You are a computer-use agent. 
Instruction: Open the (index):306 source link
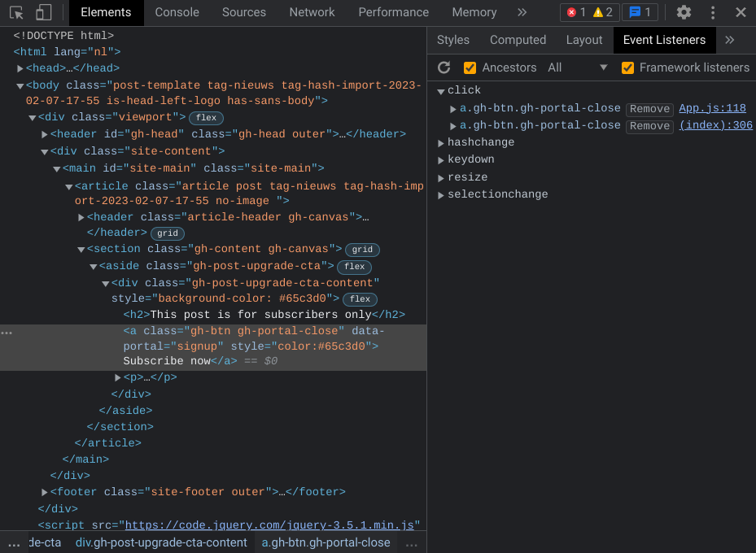[715, 125]
